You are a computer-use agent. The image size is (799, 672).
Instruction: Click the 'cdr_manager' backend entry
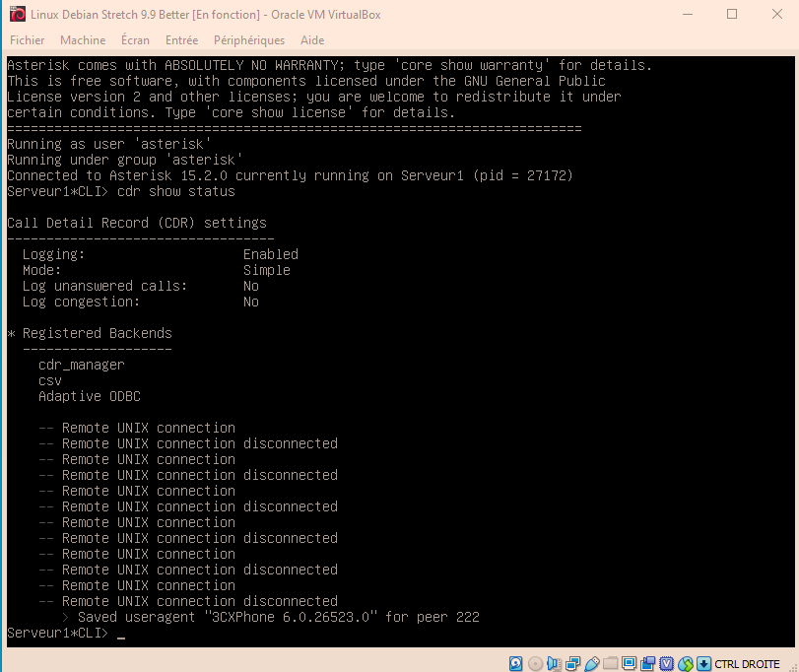point(82,365)
